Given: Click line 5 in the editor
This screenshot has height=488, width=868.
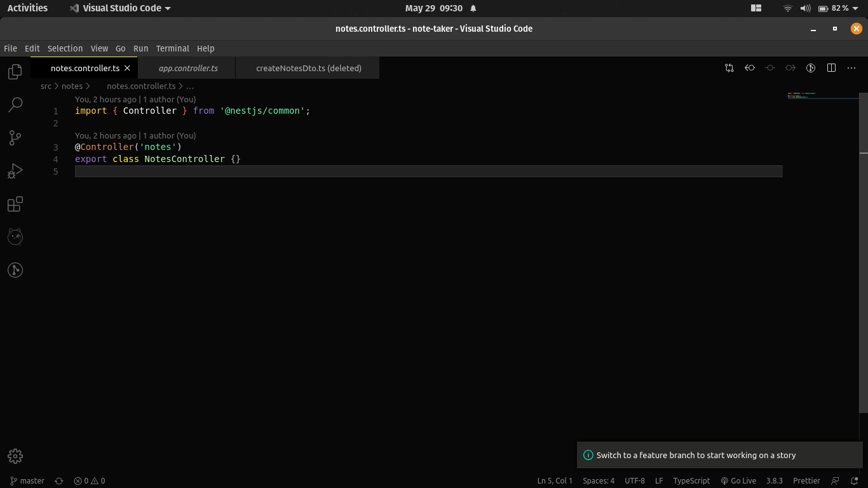Looking at the screenshot, I should pos(191,171).
